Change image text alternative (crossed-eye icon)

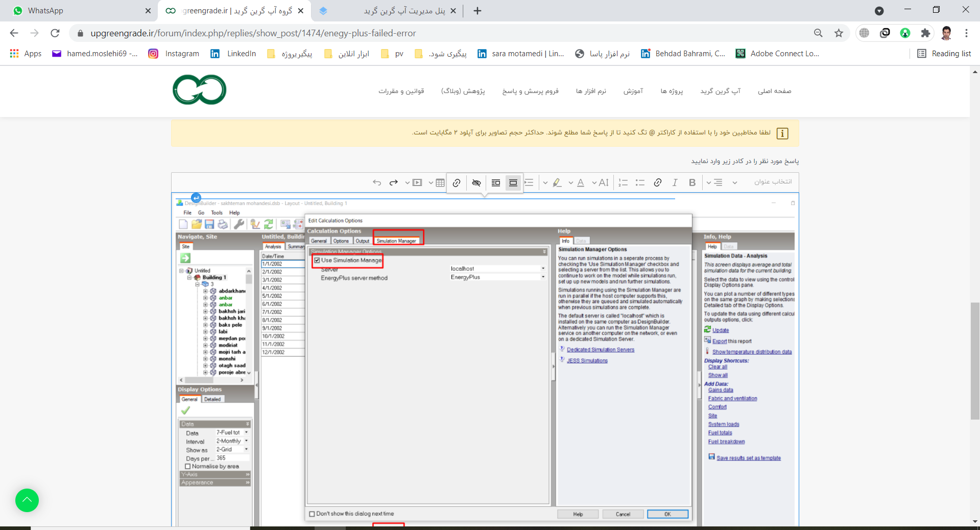(476, 183)
